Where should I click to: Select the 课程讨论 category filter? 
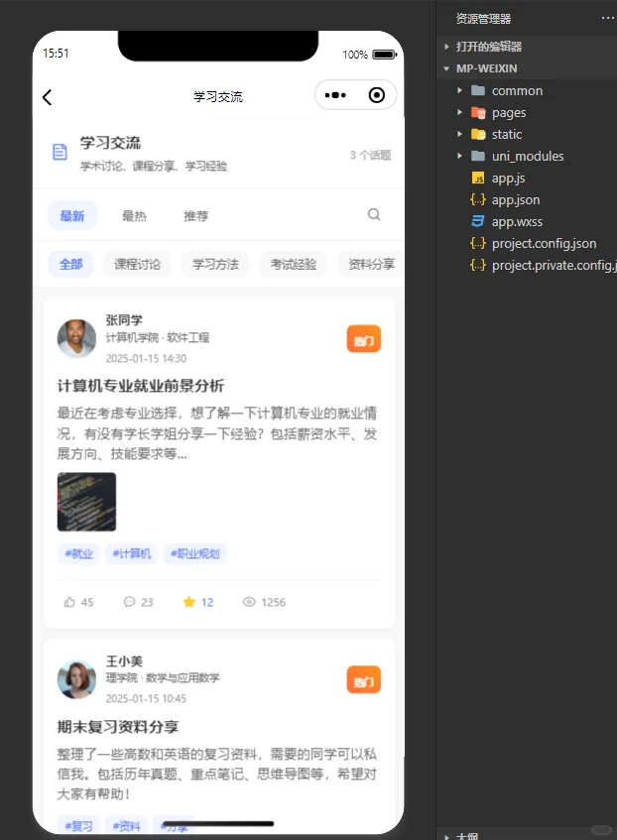(137, 264)
